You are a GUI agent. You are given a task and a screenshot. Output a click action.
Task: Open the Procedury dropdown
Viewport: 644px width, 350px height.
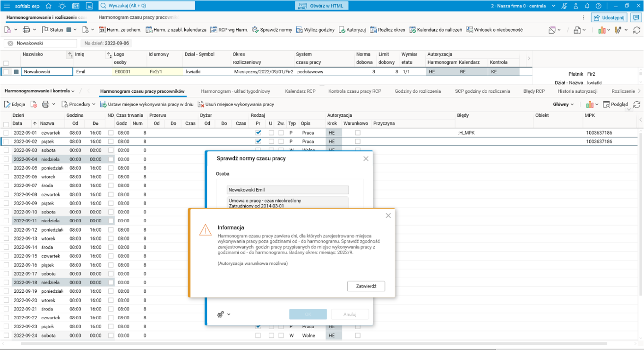78,104
